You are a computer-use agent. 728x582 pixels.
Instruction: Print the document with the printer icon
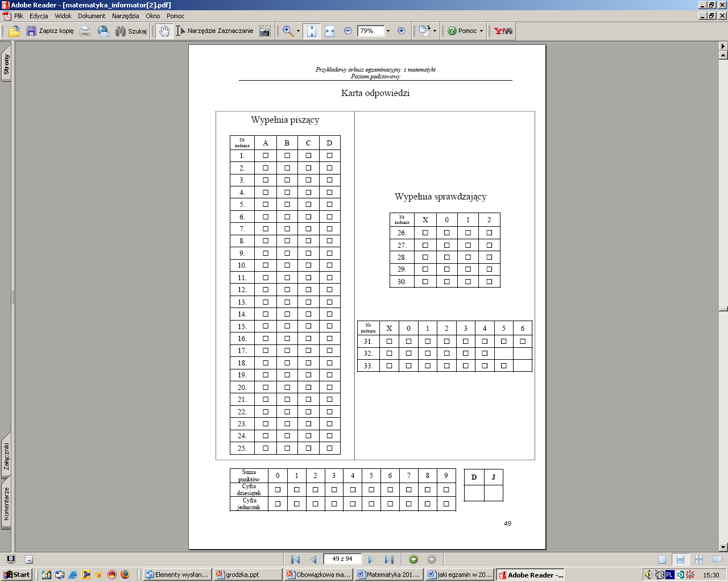pyautogui.click(x=85, y=31)
